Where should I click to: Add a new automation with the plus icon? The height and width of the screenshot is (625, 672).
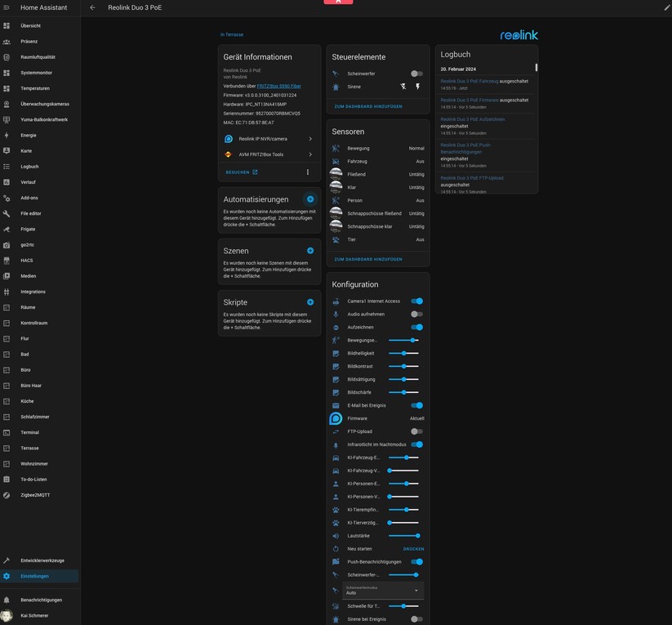coord(310,199)
